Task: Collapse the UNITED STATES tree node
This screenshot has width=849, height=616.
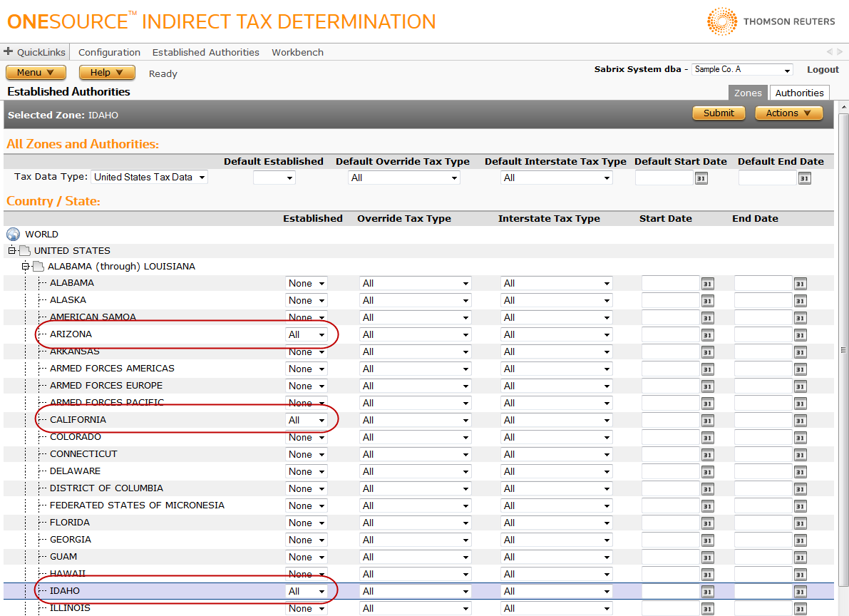Action: click(11, 251)
